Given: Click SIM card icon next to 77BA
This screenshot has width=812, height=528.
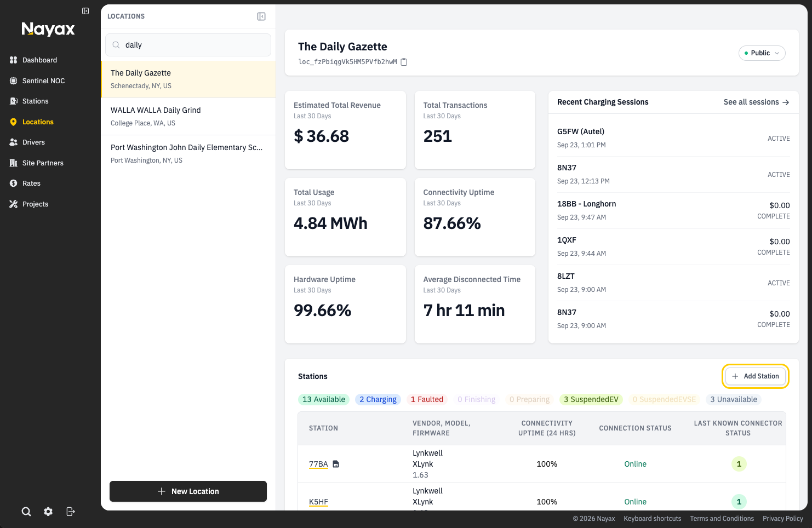Looking at the screenshot, I should [x=336, y=464].
